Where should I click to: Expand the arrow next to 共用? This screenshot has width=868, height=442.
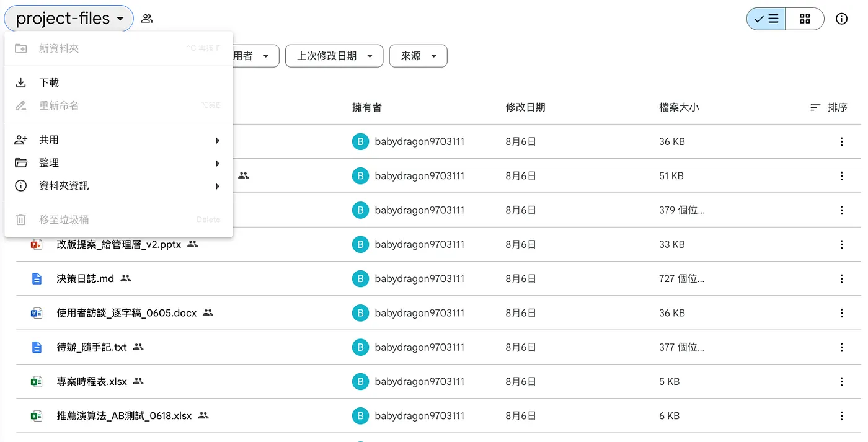click(218, 141)
